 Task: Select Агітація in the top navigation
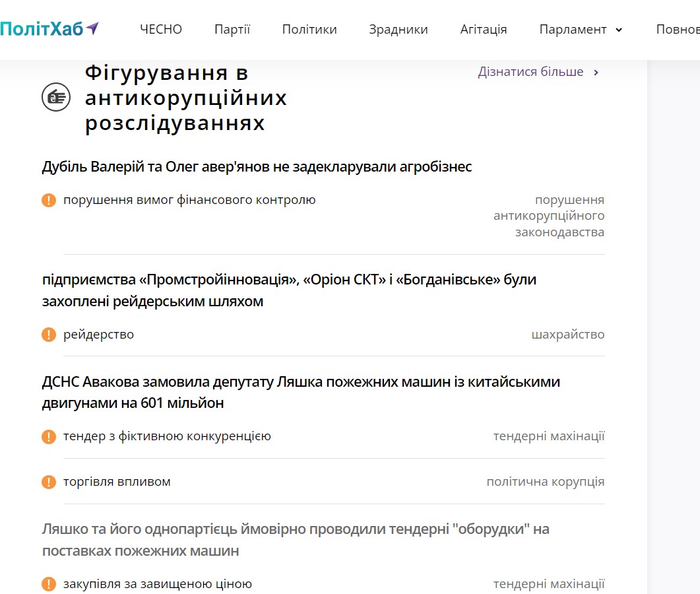click(x=484, y=30)
